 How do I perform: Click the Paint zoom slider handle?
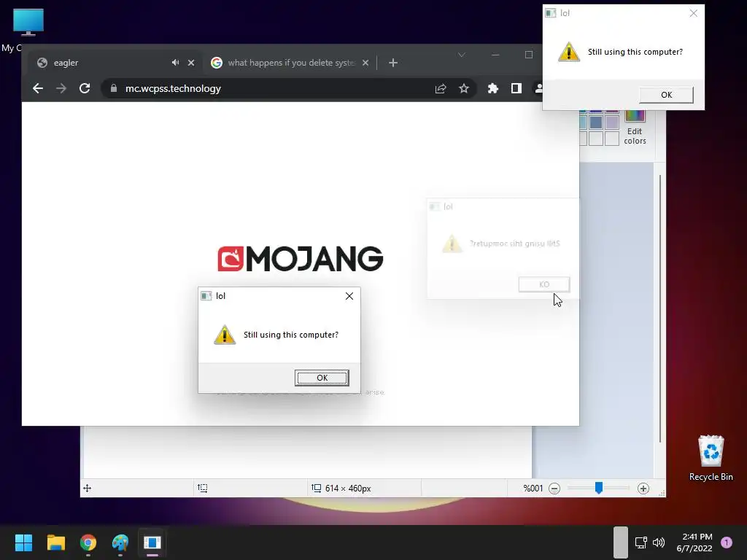click(599, 488)
